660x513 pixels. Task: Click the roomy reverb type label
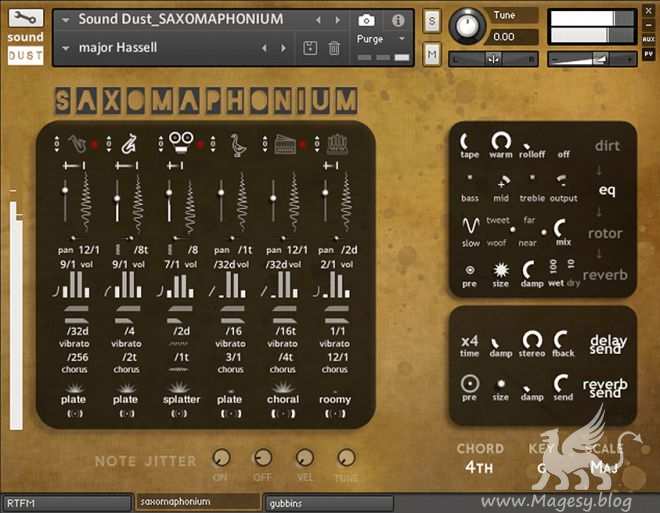(335, 400)
